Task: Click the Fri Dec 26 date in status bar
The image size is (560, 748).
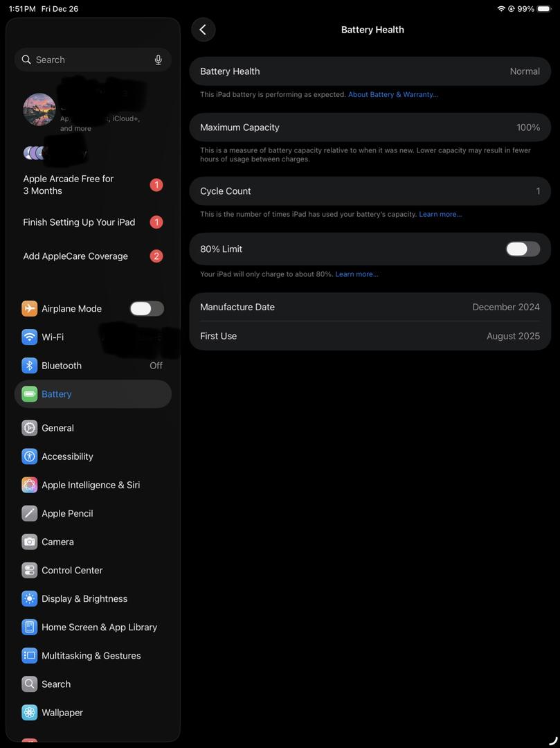Action: 60,8
